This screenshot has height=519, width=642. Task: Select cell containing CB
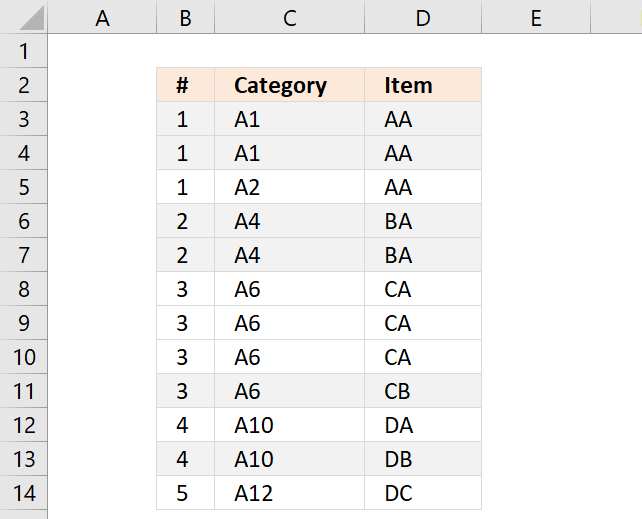[423, 390]
